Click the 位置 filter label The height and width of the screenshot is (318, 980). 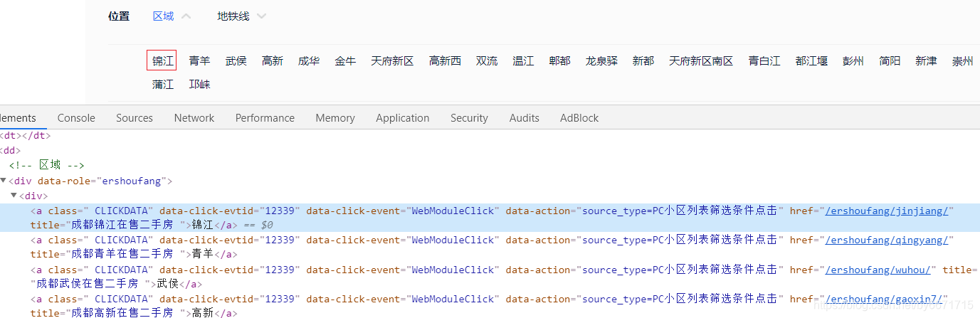(x=119, y=16)
